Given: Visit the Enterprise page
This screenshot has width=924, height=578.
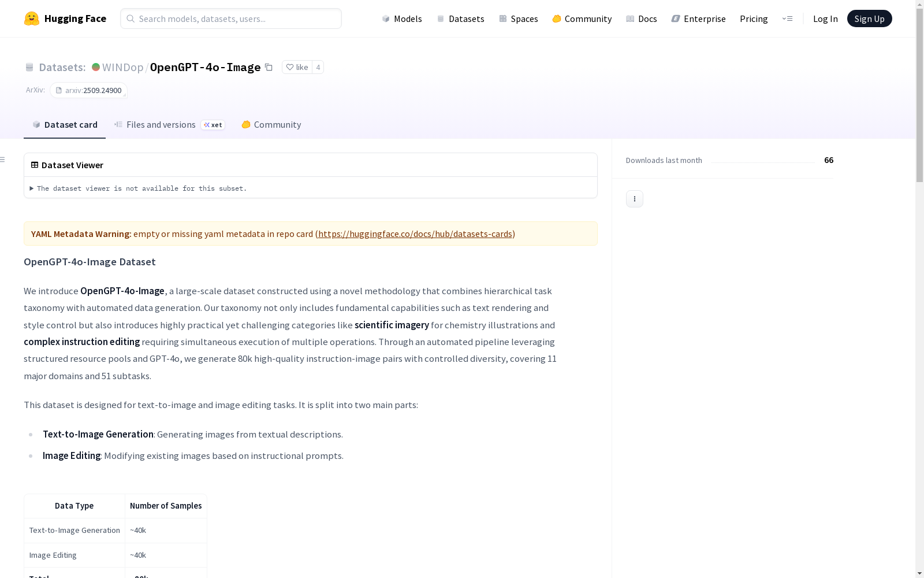Looking at the screenshot, I should [699, 18].
